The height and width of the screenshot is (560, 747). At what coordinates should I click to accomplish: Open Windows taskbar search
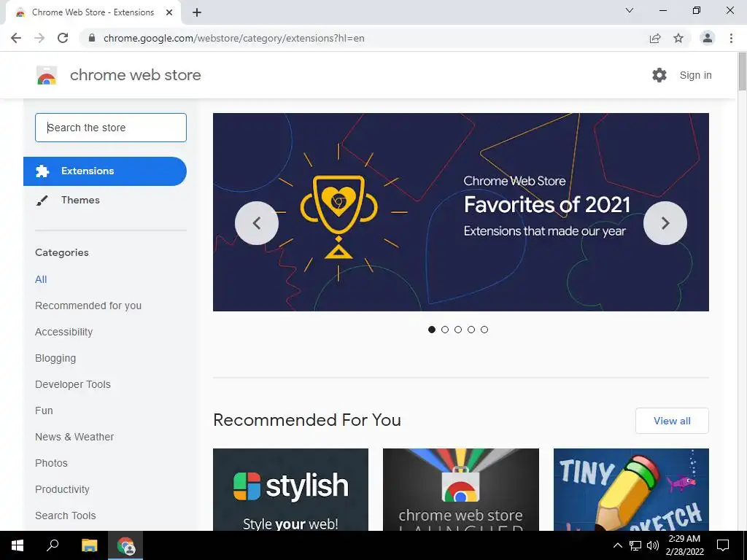click(x=53, y=545)
